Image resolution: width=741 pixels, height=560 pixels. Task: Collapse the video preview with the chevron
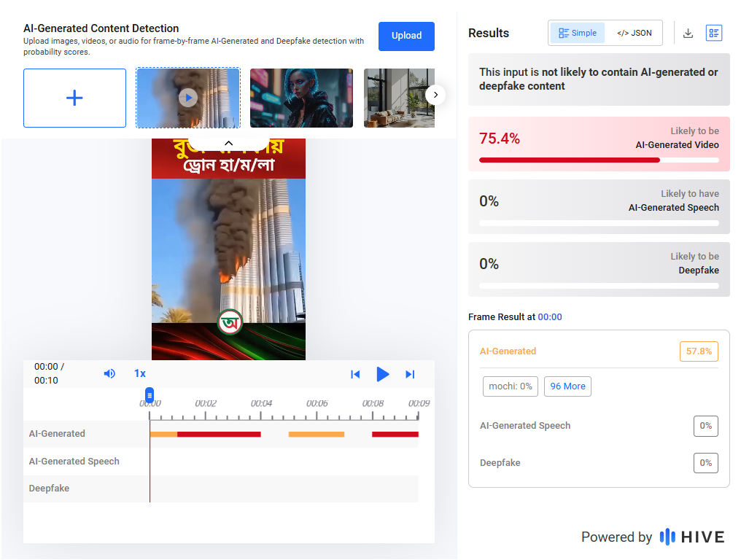tap(228, 143)
